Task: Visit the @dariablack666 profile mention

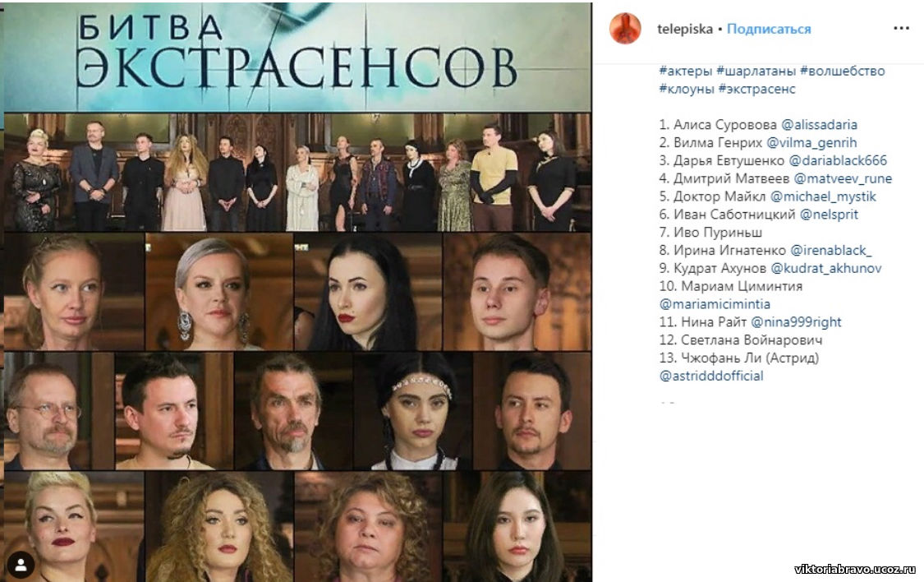Action: [x=838, y=160]
